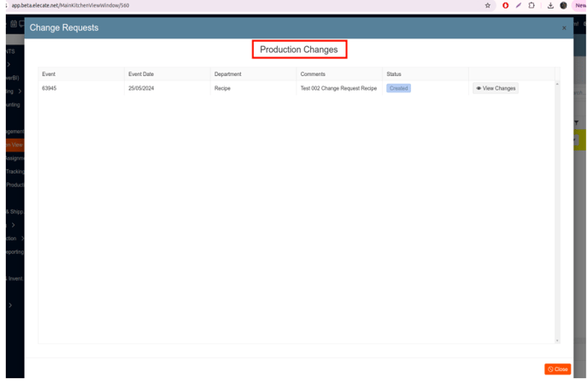This screenshot has height=384, width=588.
Task: Bookmark this page with the star icon
Action: coord(487,5)
